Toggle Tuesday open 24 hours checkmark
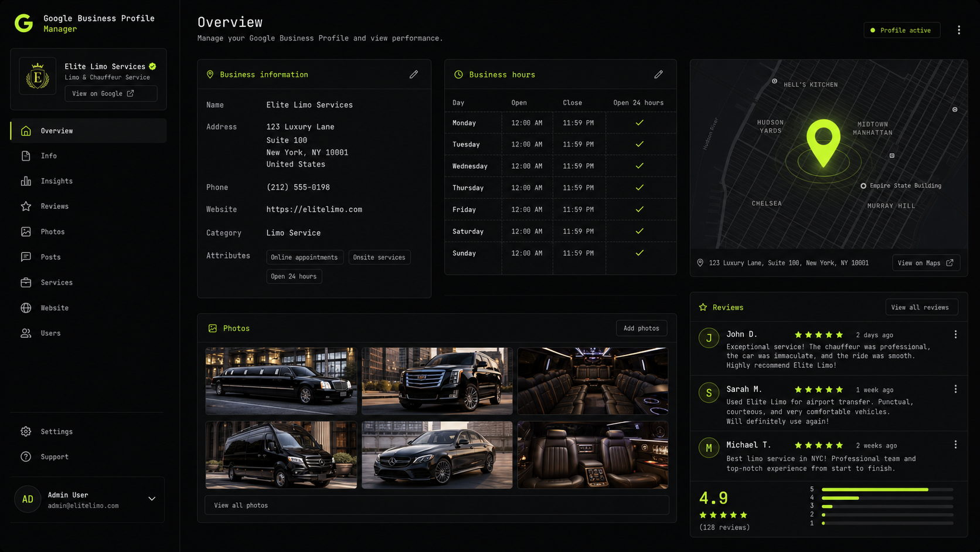 639,144
